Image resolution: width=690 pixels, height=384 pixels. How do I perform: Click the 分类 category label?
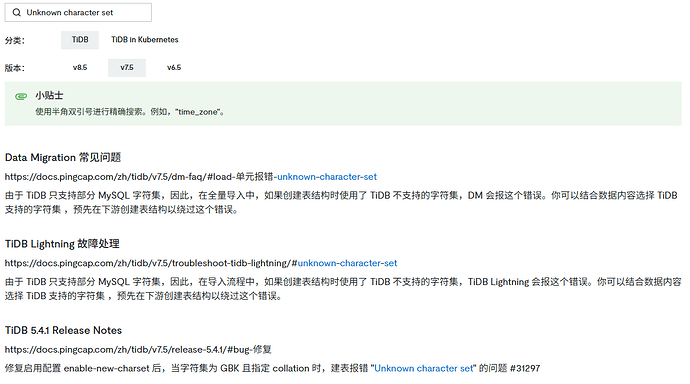pyautogui.click(x=15, y=40)
